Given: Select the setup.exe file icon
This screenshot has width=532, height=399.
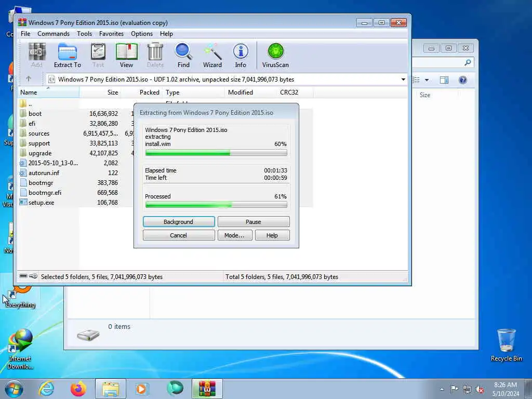Looking at the screenshot, I should click(x=23, y=202).
